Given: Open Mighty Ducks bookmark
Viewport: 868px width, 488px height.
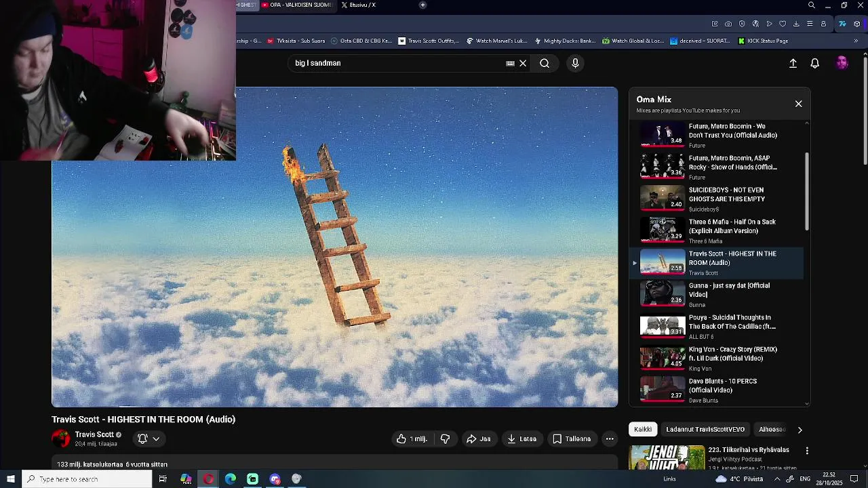Looking at the screenshot, I should click(565, 41).
